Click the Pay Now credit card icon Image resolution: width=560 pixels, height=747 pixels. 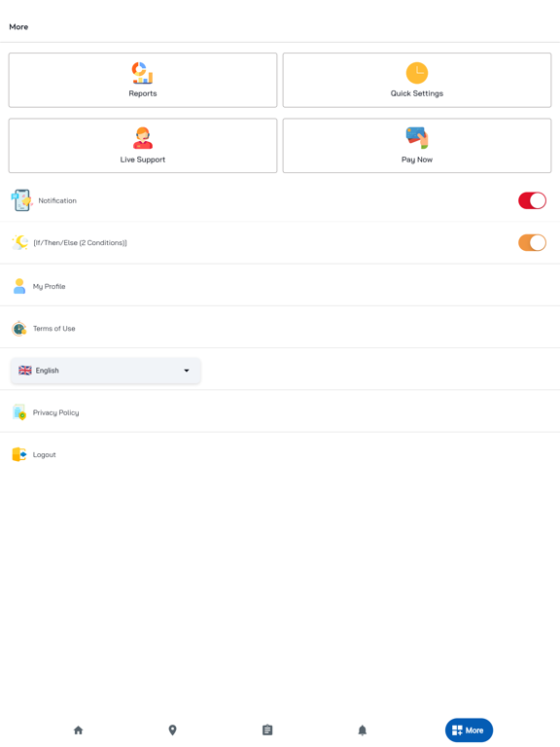tap(417, 138)
